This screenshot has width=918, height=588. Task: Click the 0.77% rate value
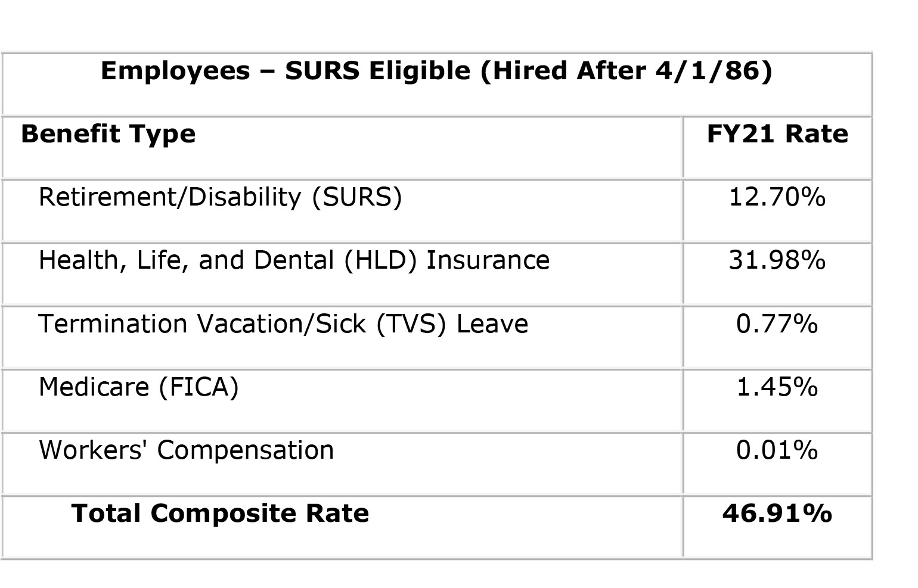point(777,324)
